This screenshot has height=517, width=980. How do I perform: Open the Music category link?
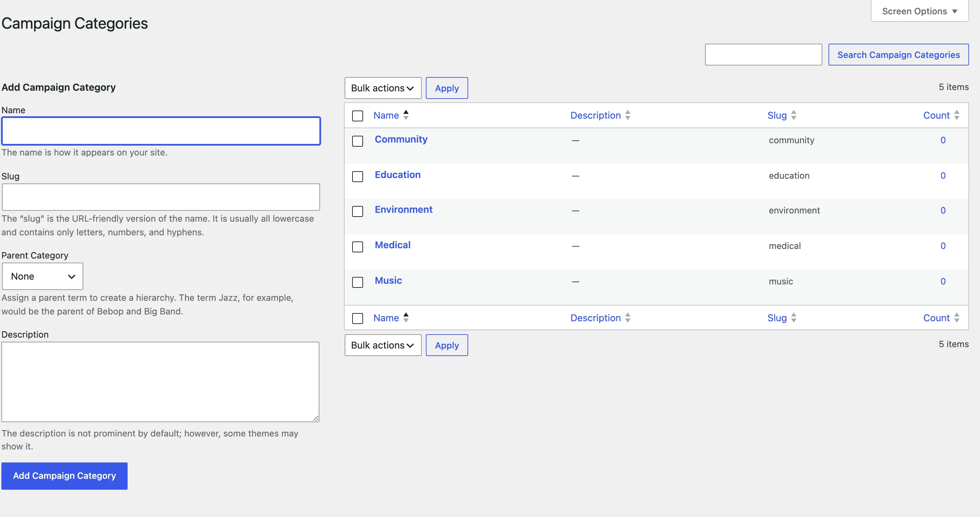388,280
